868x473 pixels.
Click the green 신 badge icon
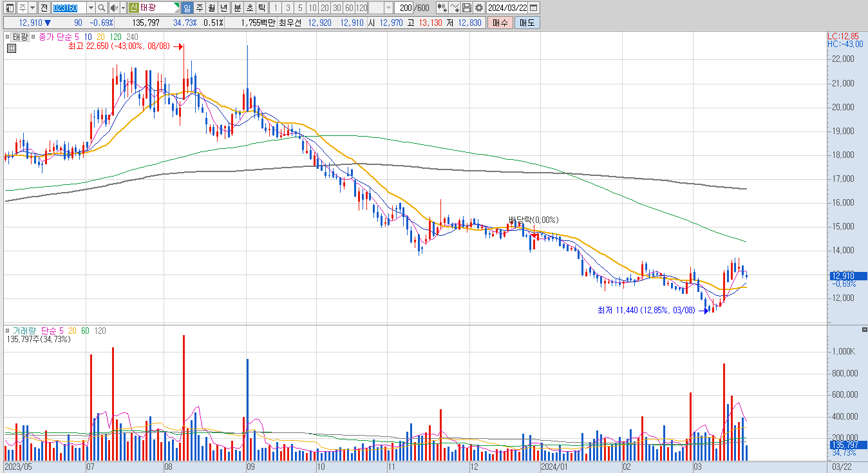133,8
